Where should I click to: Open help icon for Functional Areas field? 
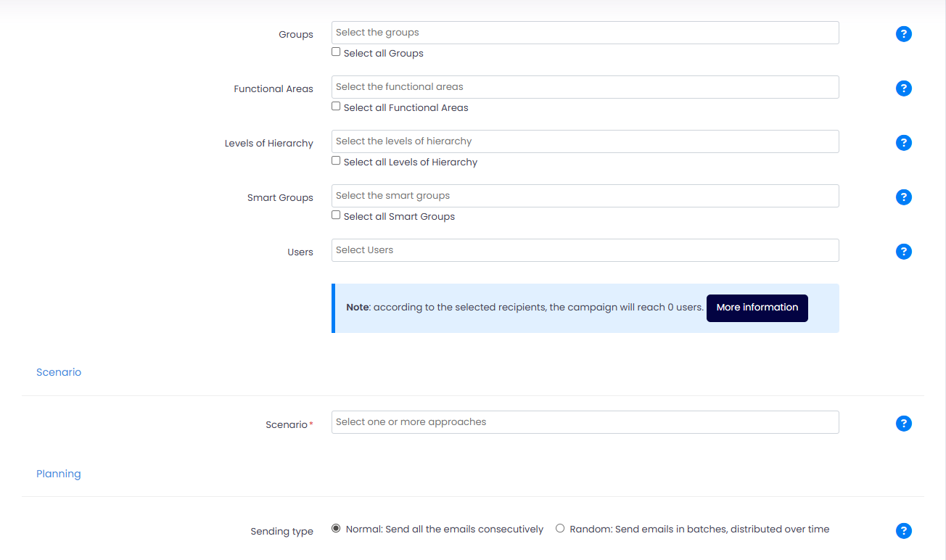click(x=903, y=88)
